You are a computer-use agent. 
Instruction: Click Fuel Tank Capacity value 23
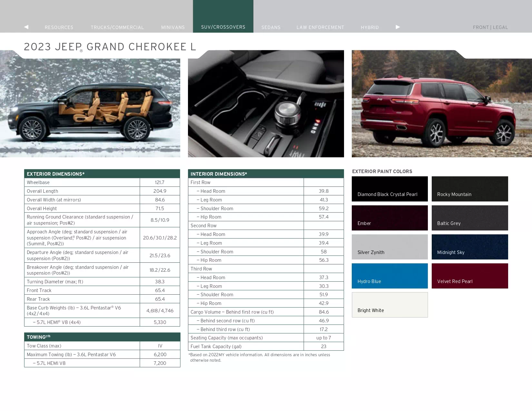pyautogui.click(x=324, y=347)
